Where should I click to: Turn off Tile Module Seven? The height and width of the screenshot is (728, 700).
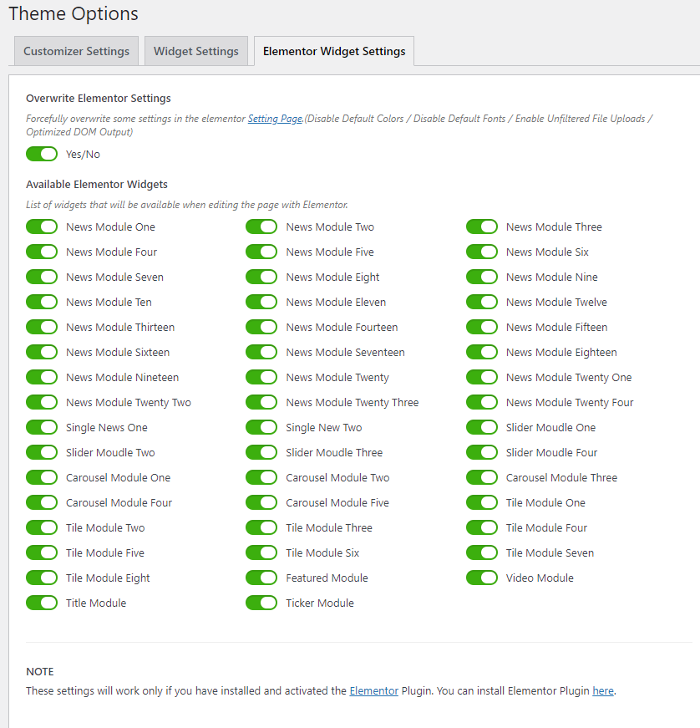482,552
